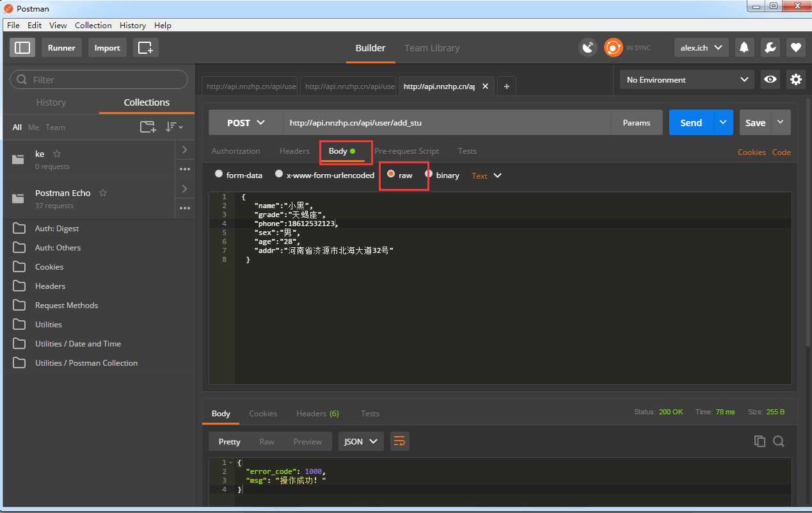
Task: Open the request Tests tab
Action: tap(467, 151)
